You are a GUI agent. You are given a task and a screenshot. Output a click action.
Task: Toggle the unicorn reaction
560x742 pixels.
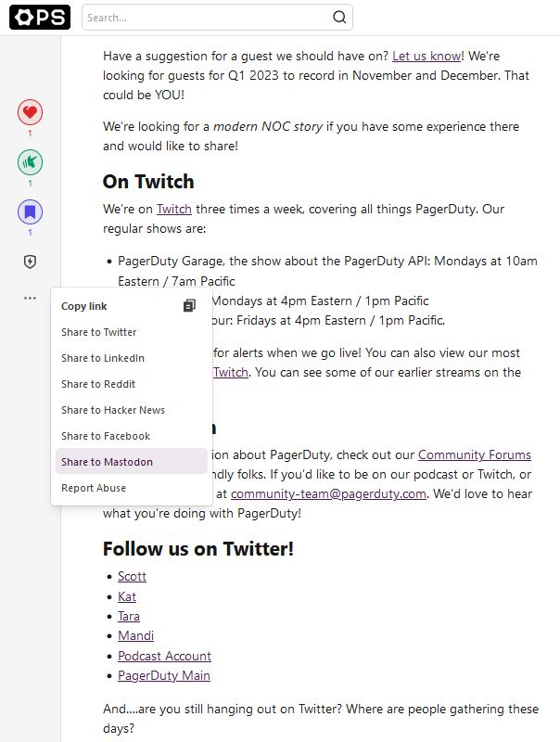[30, 163]
